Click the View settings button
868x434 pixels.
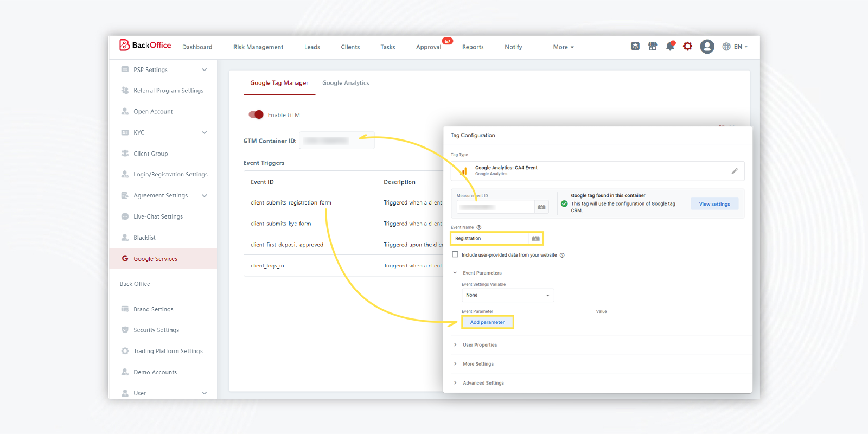point(714,204)
